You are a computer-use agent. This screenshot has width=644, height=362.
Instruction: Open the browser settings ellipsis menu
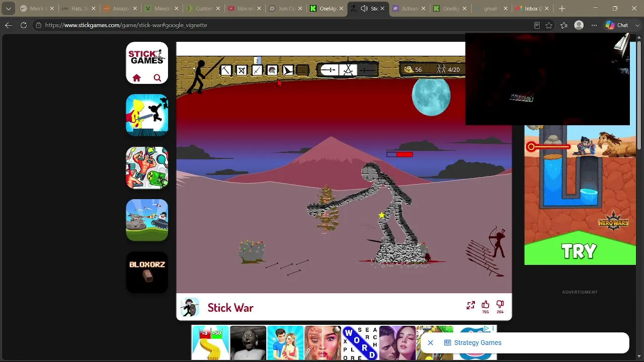594,25
